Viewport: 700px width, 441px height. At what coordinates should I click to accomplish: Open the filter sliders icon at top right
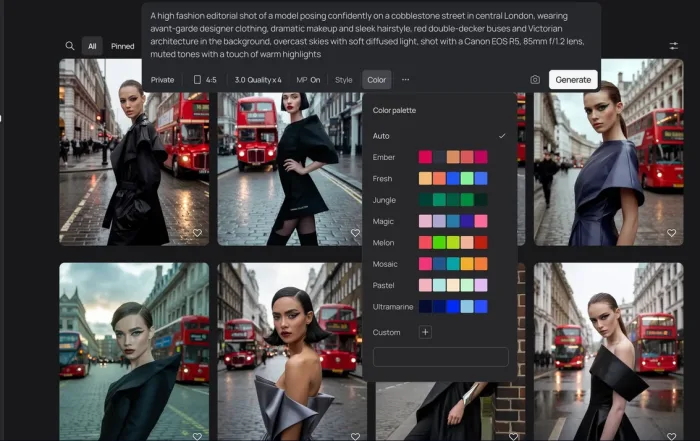pyautogui.click(x=674, y=46)
